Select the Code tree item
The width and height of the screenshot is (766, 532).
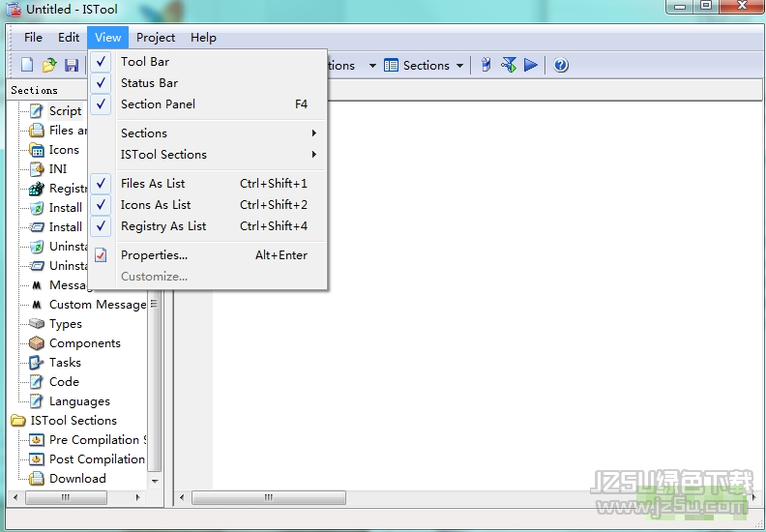64,382
